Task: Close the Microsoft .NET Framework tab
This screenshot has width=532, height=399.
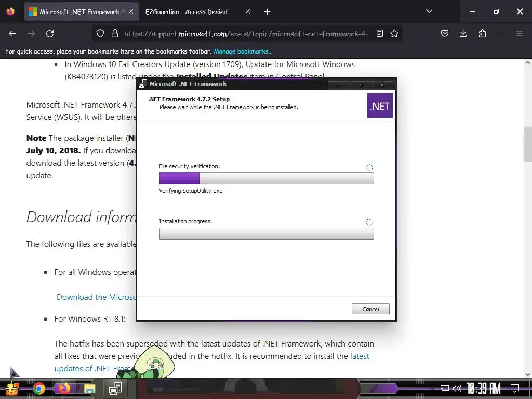Action: click(x=131, y=11)
